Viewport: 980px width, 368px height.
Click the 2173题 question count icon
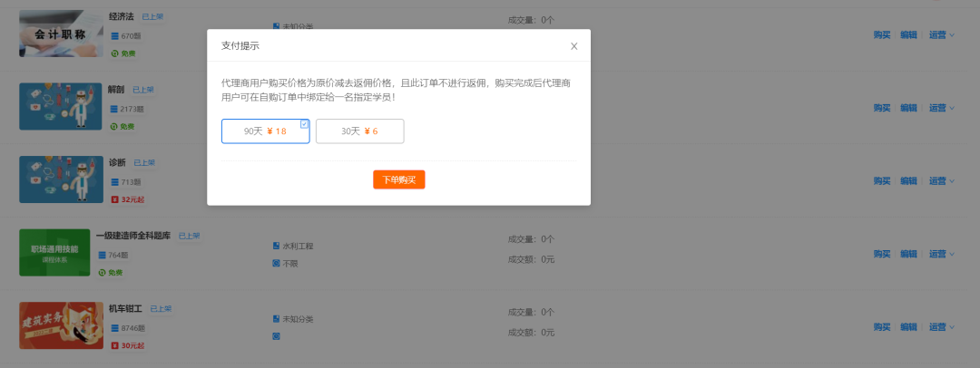pyautogui.click(x=114, y=110)
